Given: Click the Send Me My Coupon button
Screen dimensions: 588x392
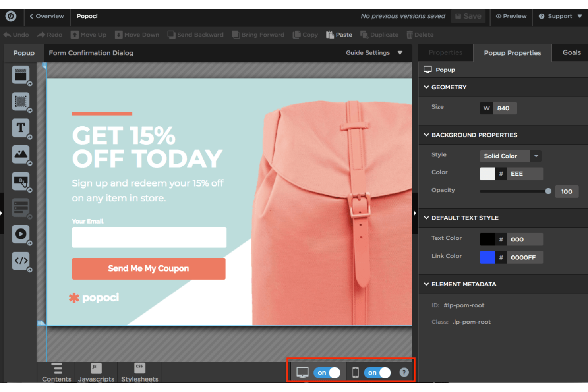Looking at the screenshot, I should pyautogui.click(x=148, y=268).
